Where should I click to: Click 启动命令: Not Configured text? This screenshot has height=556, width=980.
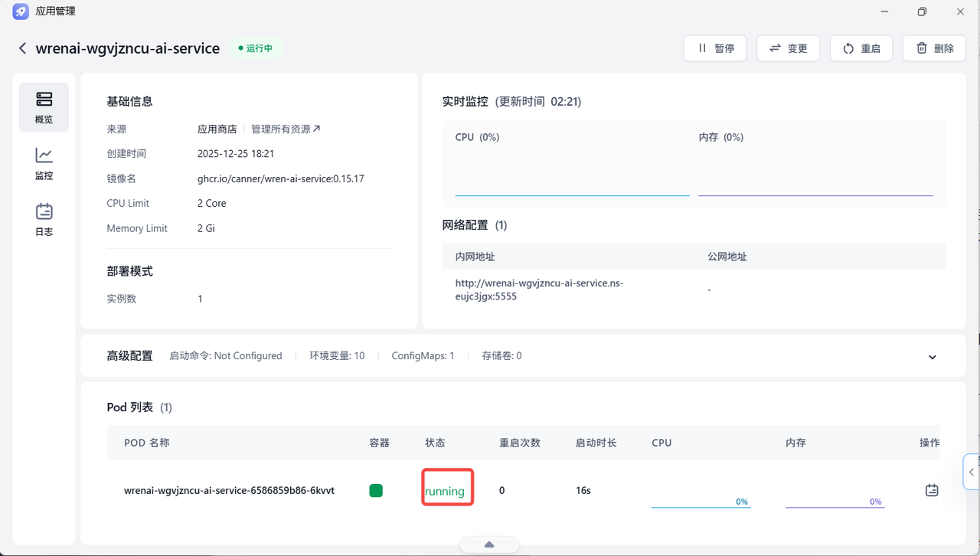click(226, 356)
